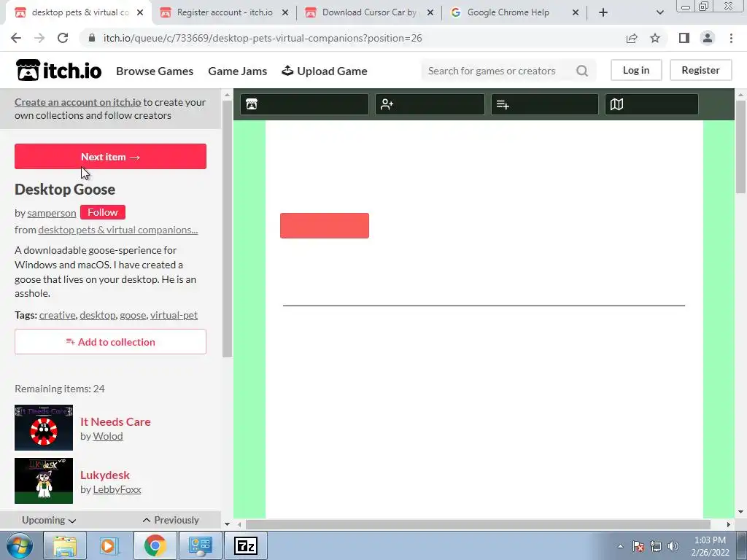Switch to Google Chrome Help tab
This screenshot has height=560, width=747.
508,12
